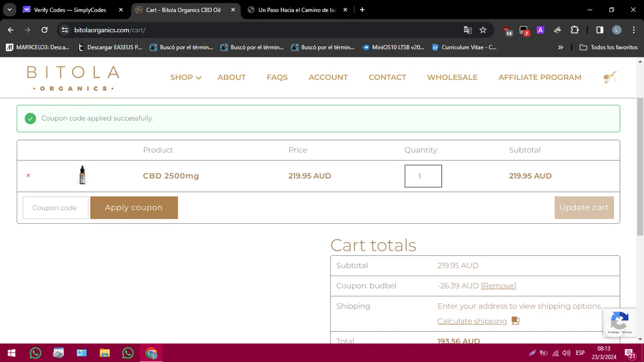This screenshot has height=362, width=644.
Task: Open Todos los favoritos folder
Action: 608,47
